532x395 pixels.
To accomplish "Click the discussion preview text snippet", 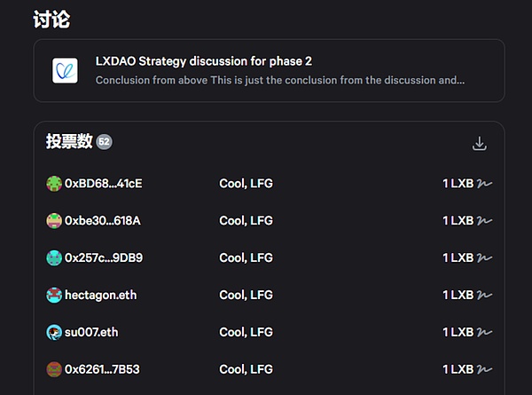I will (279, 80).
